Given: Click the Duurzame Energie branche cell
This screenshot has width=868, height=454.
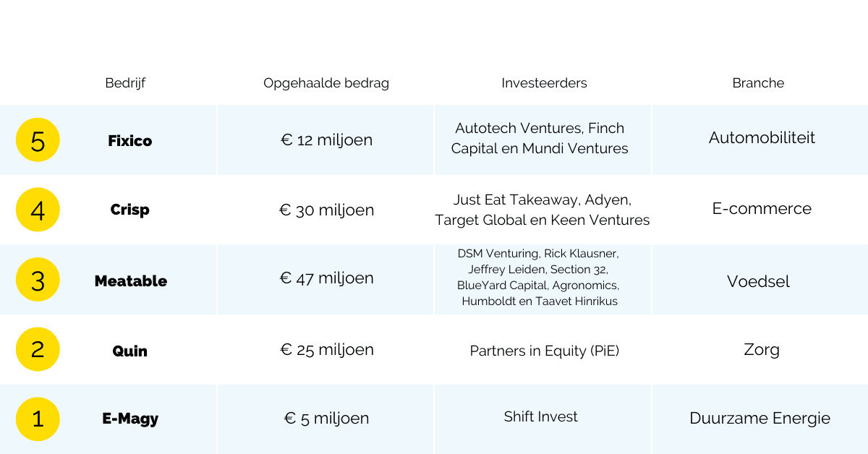Looking at the screenshot, I should point(759,418).
